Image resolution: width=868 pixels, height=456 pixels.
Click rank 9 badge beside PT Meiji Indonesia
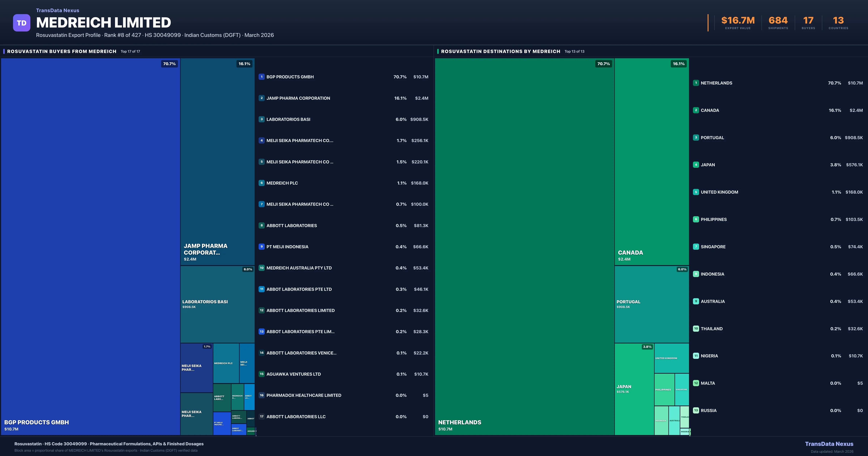261,247
